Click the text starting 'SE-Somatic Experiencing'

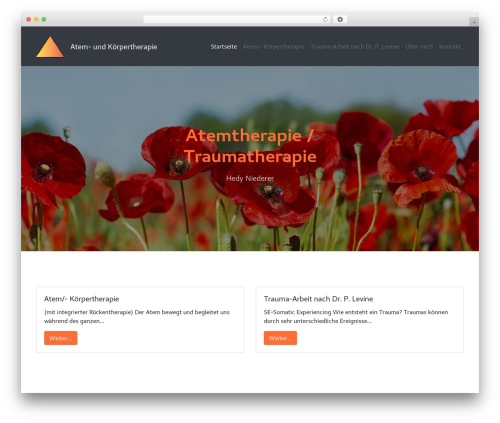(x=356, y=317)
